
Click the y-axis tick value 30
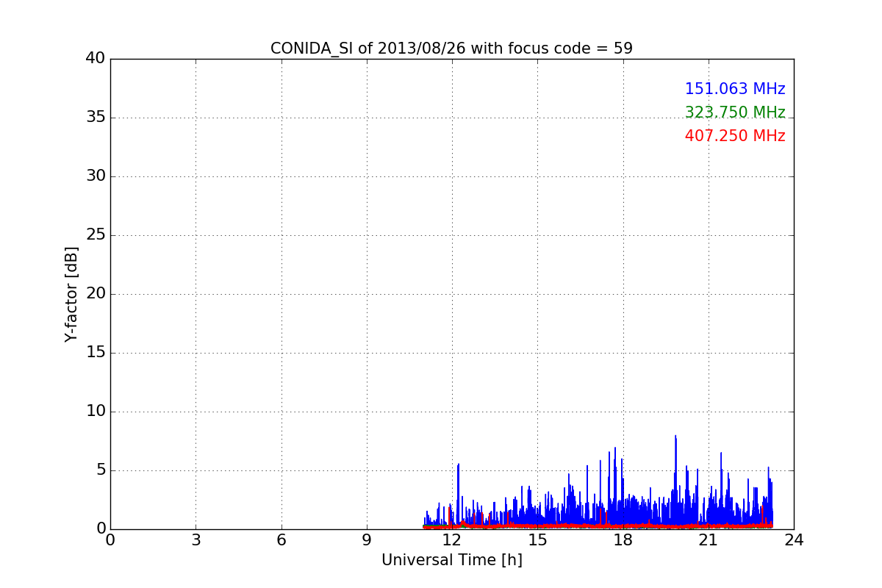(x=96, y=176)
